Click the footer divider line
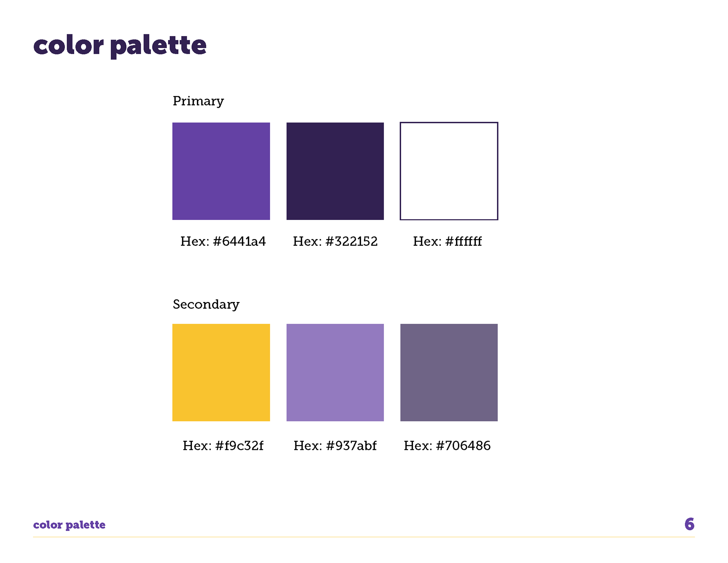The height and width of the screenshot is (563, 728). 364,537
